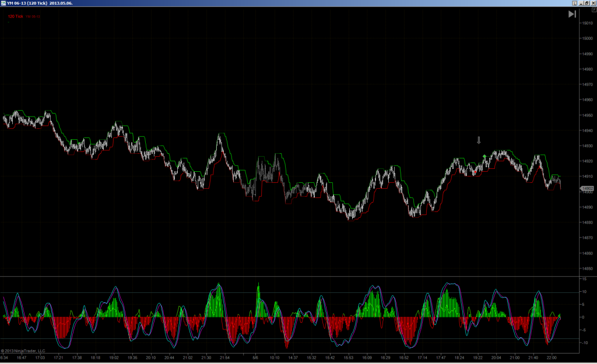Click the 15000 price axis label

coord(588,38)
